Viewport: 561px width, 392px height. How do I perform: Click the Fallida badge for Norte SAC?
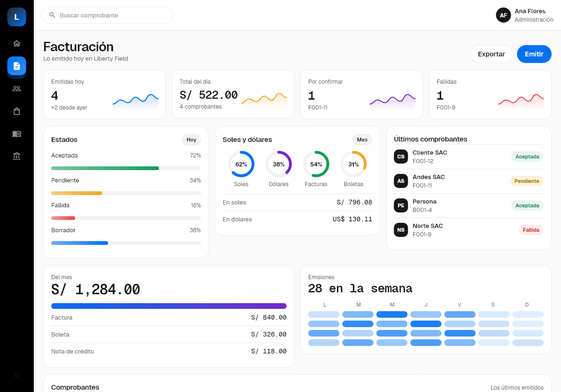(x=531, y=230)
